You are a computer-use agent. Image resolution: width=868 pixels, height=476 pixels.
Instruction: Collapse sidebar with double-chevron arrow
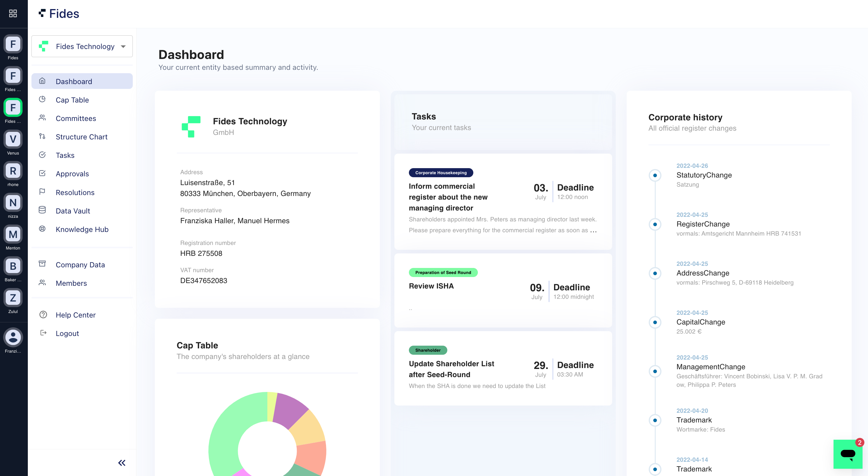[x=122, y=462]
